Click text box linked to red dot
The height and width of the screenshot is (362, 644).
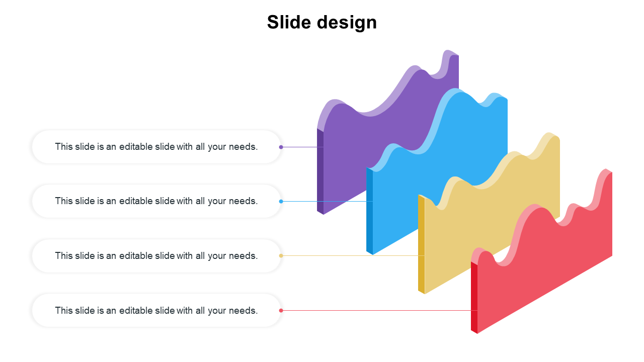tap(156, 310)
